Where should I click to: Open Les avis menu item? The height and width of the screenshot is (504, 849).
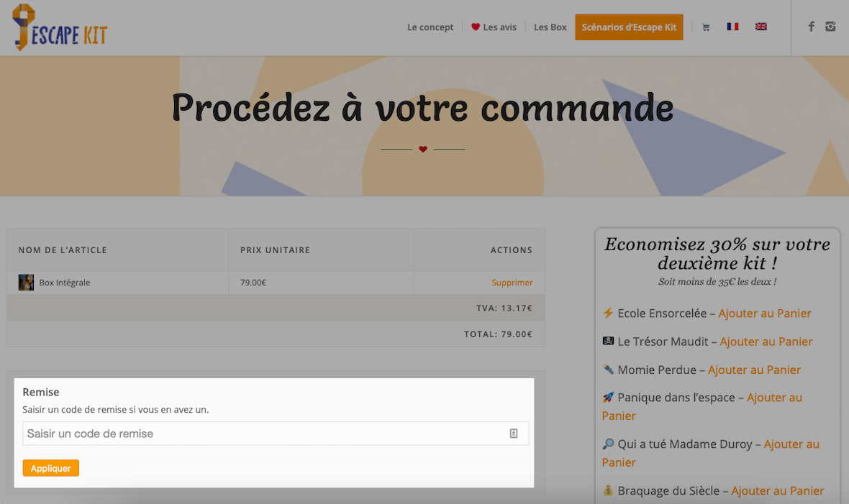pyautogui.click(x=494, y=27)
